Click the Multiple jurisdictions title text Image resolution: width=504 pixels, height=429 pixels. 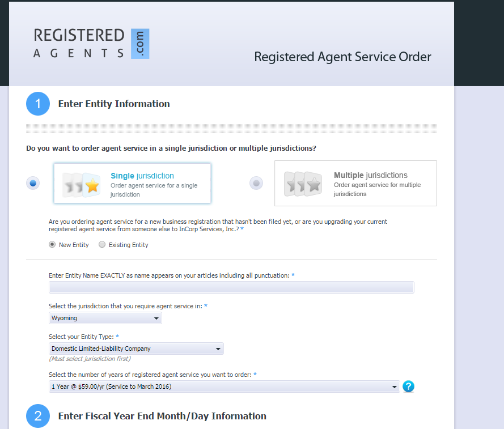tap(371, 175)
